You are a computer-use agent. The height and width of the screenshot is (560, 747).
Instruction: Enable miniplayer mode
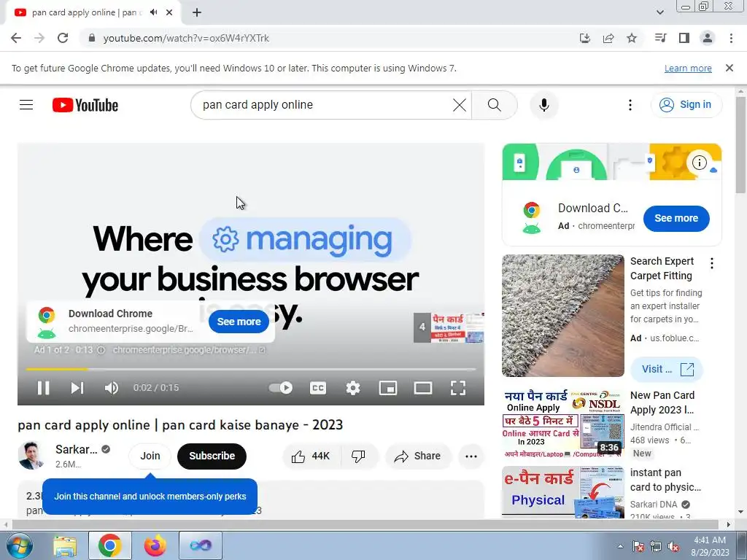click(x=388, y=388)
